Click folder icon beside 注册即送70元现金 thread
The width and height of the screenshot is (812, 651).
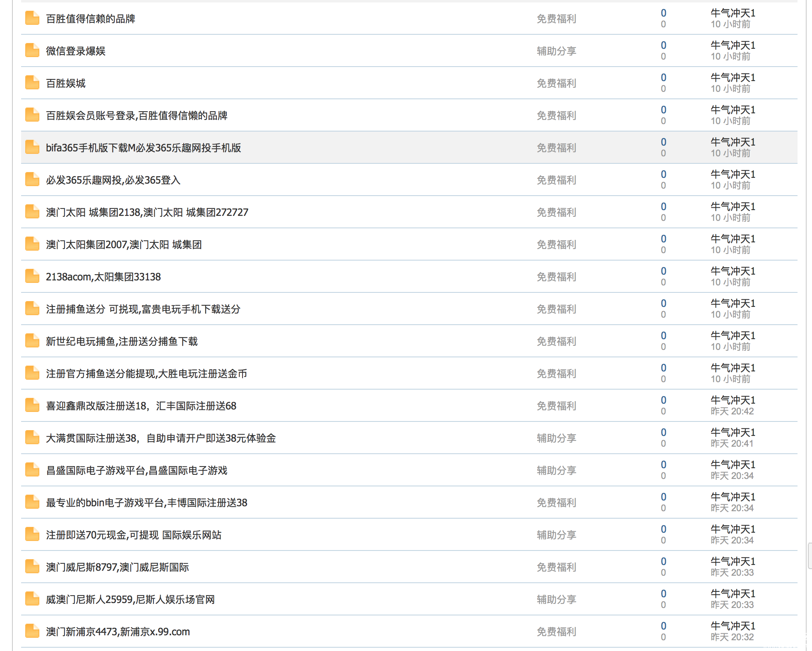click(32, 534)
